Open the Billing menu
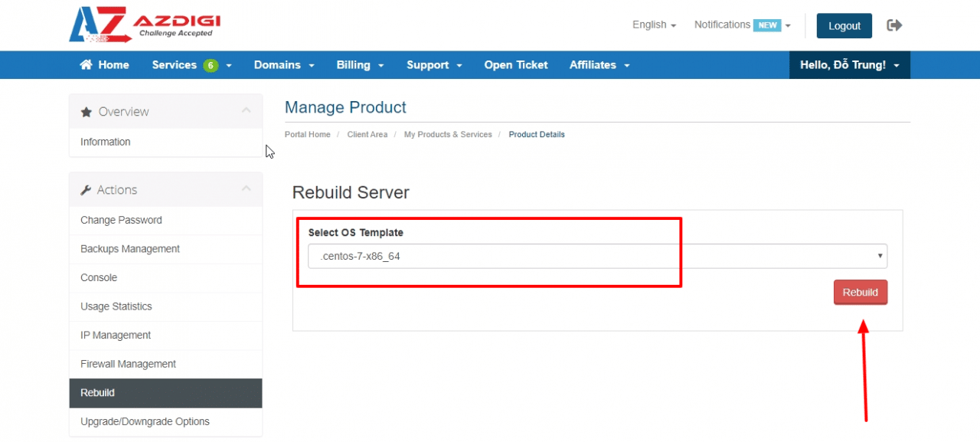 360,65
